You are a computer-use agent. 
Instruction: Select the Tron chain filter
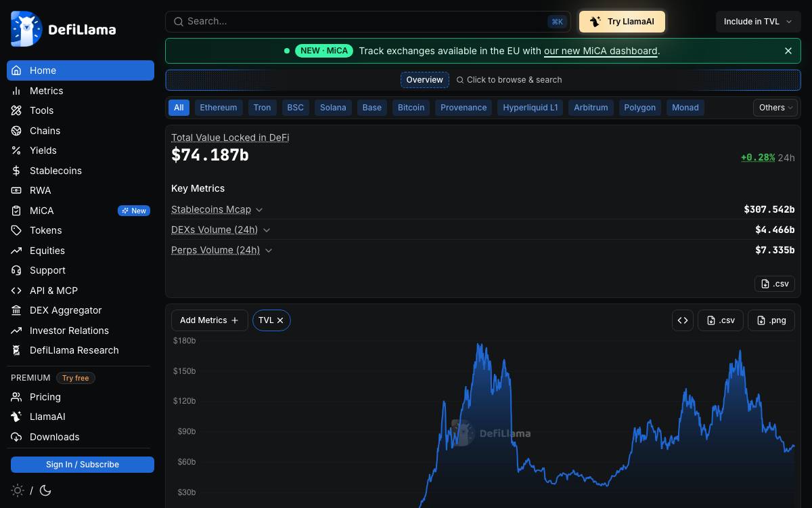pyautogui.click(x=262, y=108)
